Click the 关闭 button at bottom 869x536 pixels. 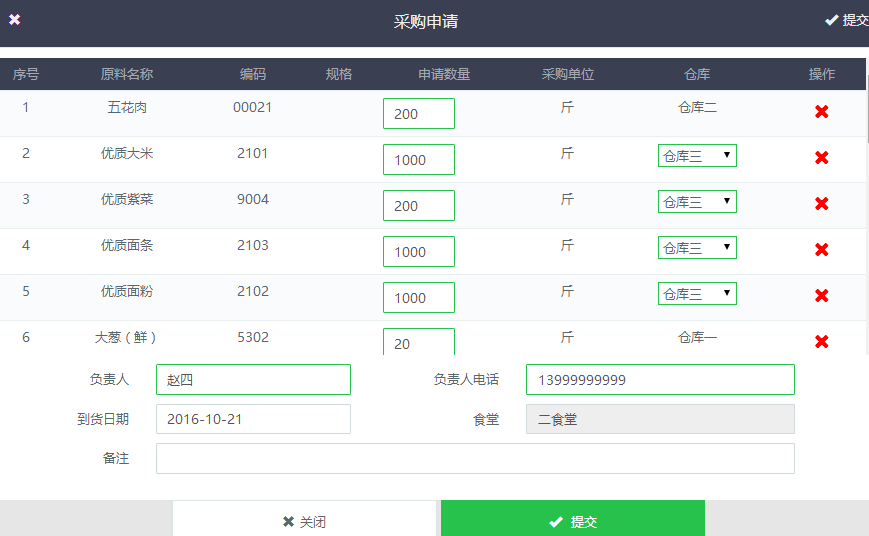pos(305,521)
